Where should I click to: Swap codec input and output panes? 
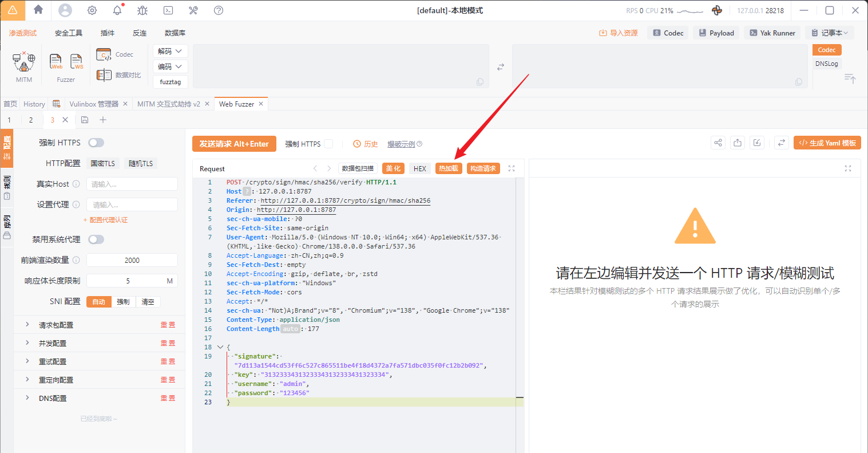[x=501, y=67]
